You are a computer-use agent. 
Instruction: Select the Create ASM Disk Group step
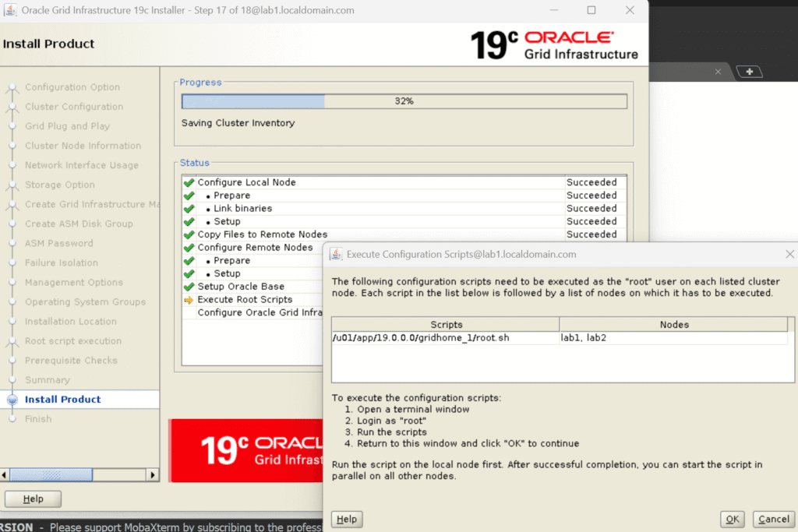79,224
